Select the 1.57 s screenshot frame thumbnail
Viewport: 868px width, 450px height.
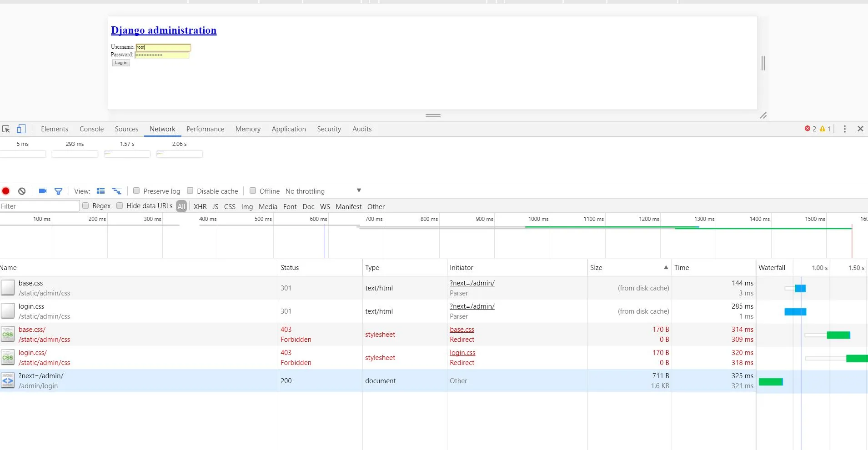(127, 154)
